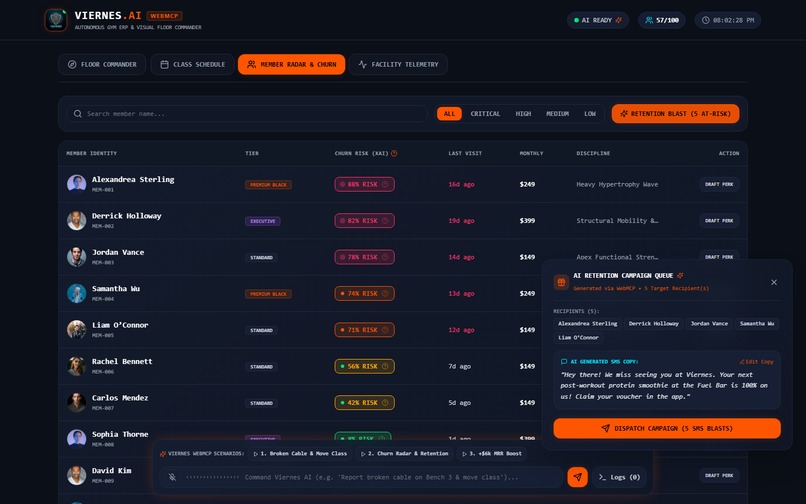The height and width of the screenshot is (504, 806).
Task: Select the Alexandrea Sterling recipient chip
Action: (x=588, y=323)
